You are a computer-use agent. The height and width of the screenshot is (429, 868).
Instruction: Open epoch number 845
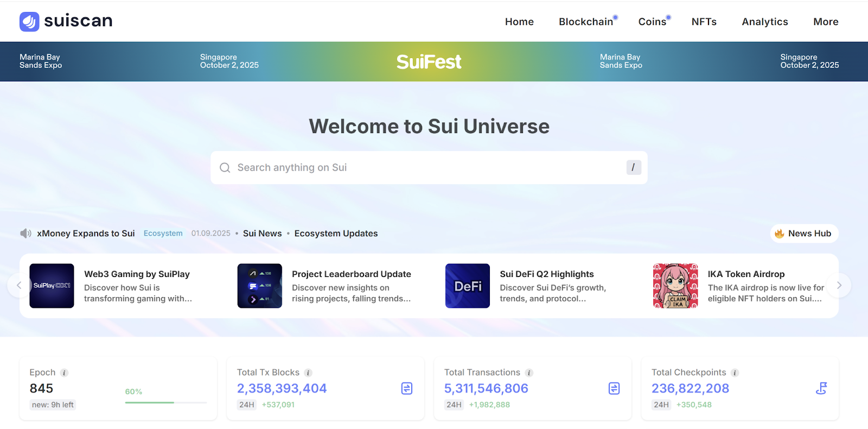(41, 388)
